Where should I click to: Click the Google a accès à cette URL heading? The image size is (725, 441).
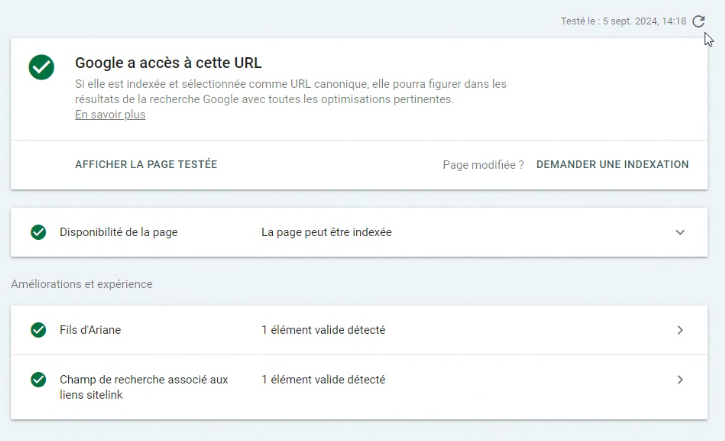pos(168,63)
